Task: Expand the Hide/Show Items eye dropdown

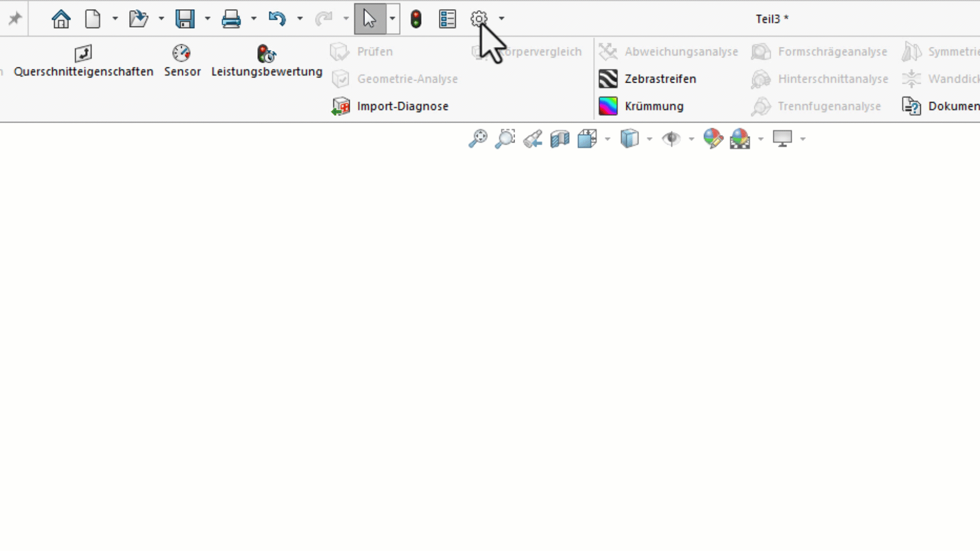Action: point(692,139)
